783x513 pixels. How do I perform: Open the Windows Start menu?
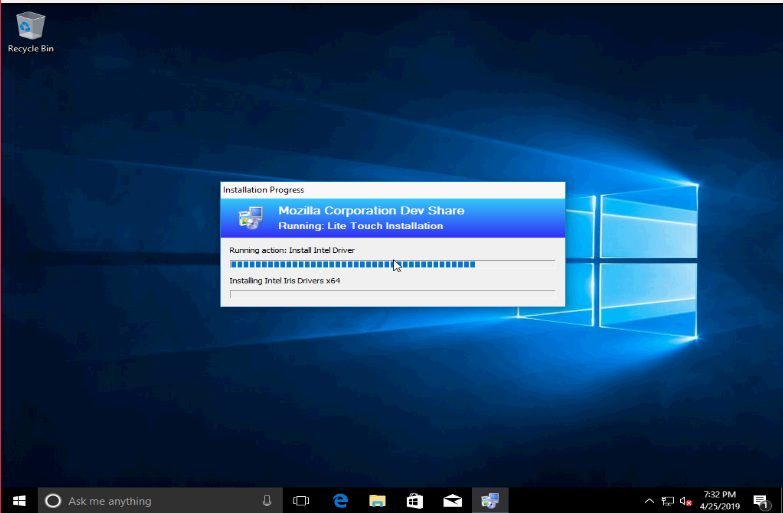(x=19, y=501)
